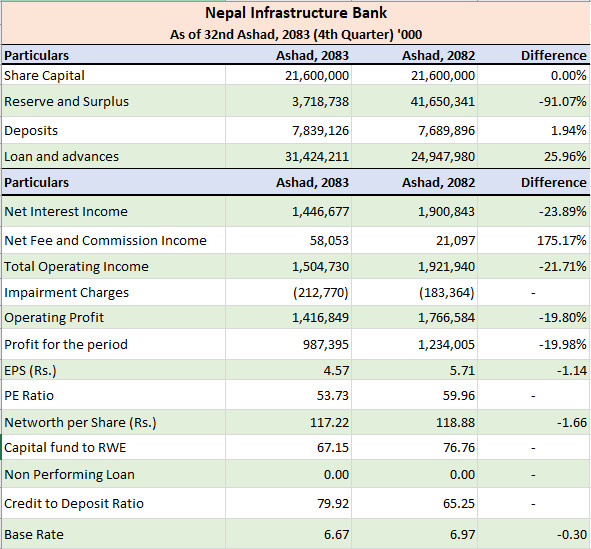Select the first Difference column header
The height and width of the screenshot is (549, 591).
click(554, 56)
